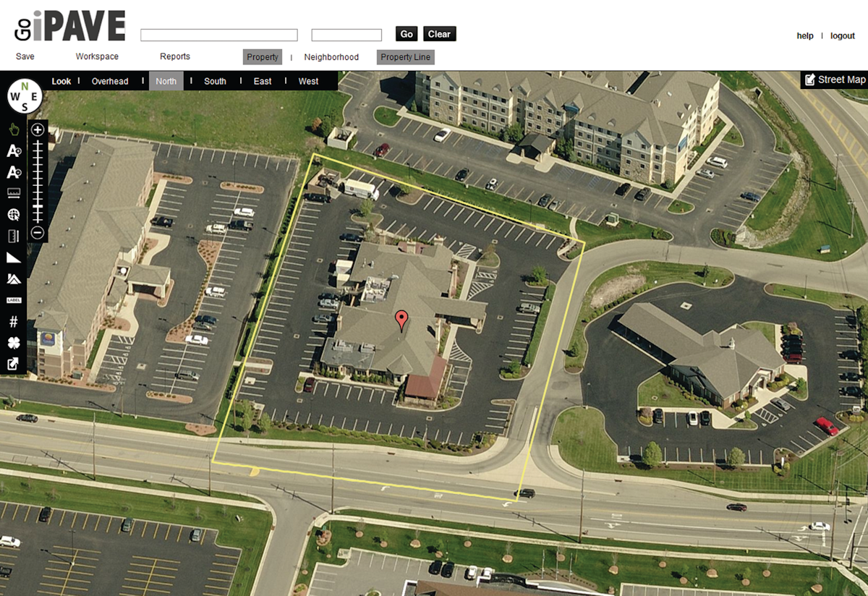Image resolution: width=868 pixels, height=596 pixels.
Task: Open the Street Map view
Action: pos(834,80)
